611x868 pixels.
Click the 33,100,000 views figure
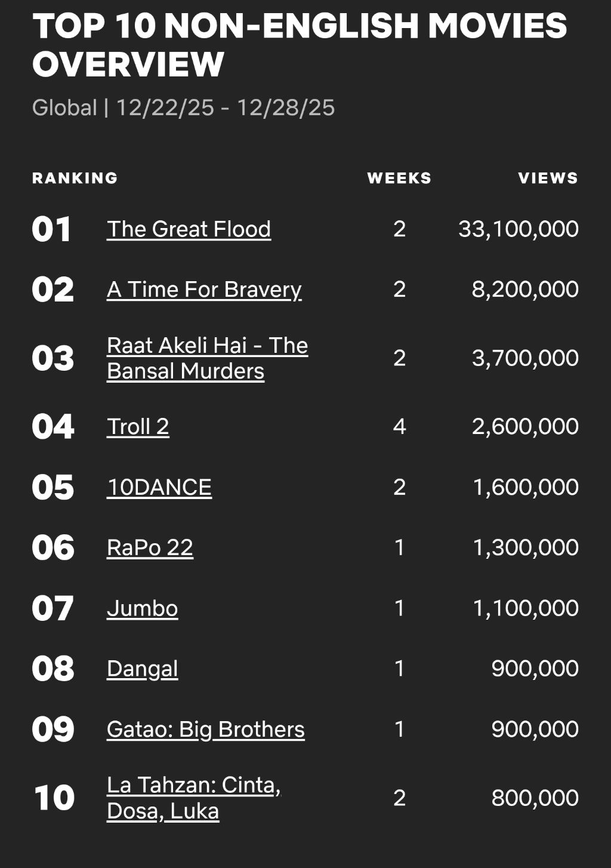click(518, 229)
